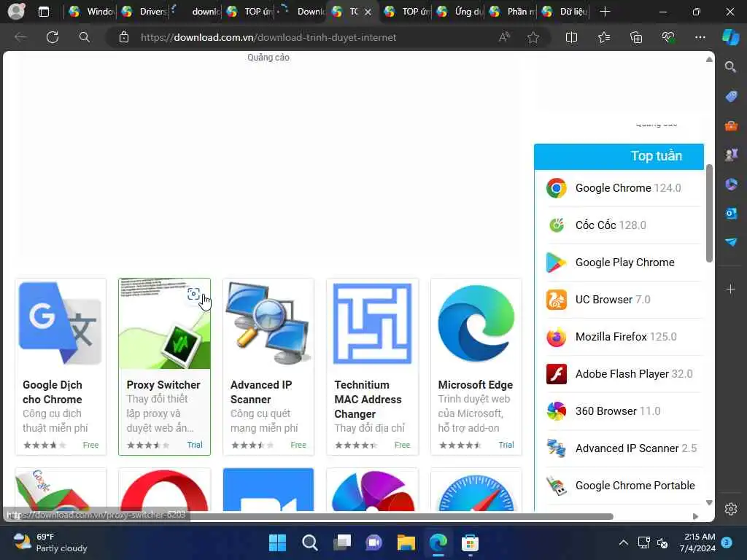Image resolution: width=747 pixels, height=560 pixels.
Task: Add a sidebar app with plus icon
Action: tap(731, 289)
